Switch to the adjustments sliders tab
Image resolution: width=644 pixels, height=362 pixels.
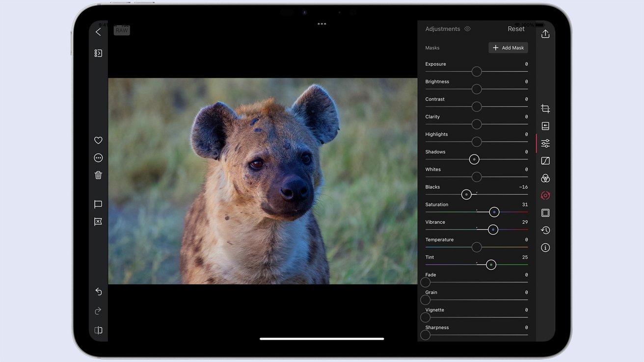pos(545,143)
